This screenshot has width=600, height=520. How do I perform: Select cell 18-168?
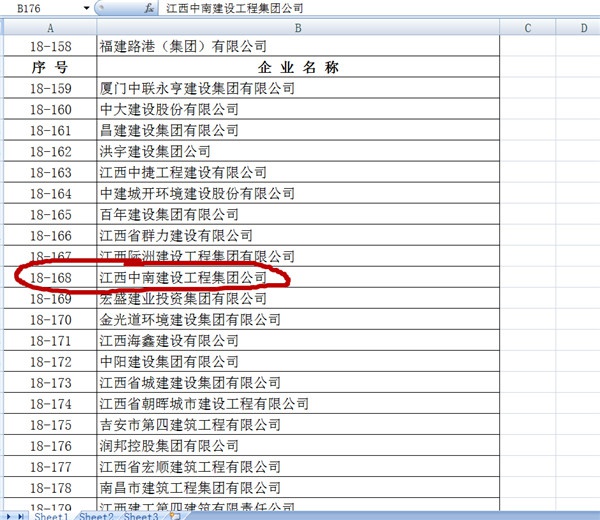point(50,277)
